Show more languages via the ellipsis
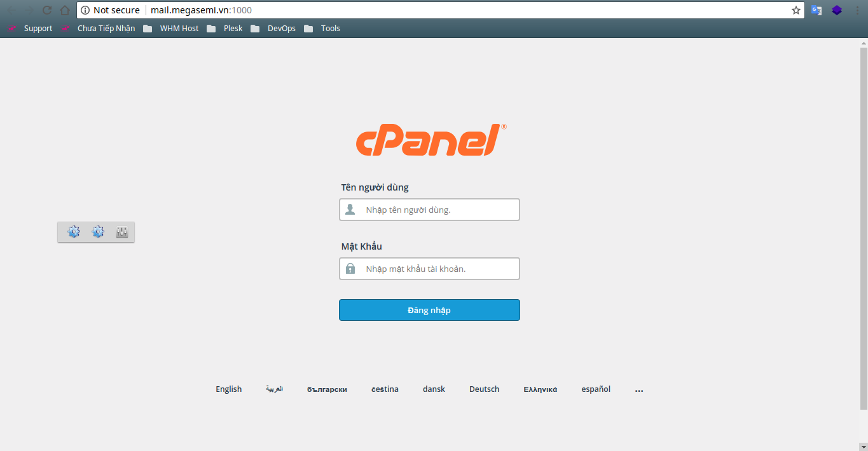 click(x=639, y=391)
